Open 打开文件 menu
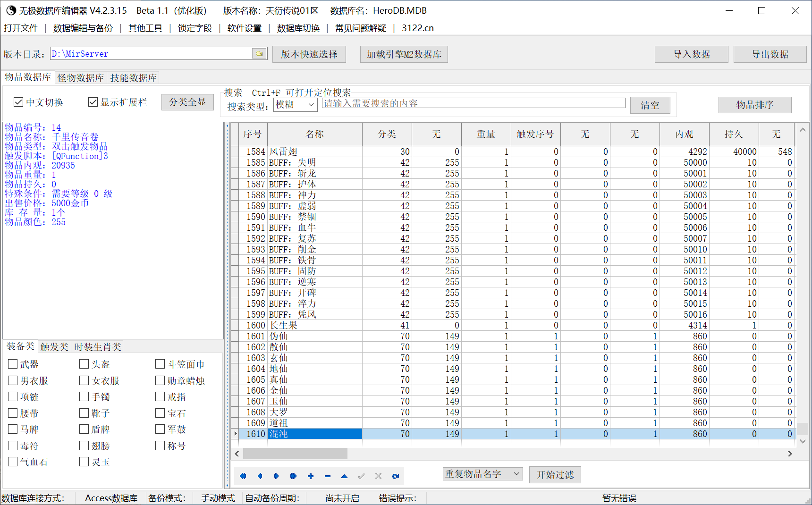The width and height of the screenshot is (812, 505). click(x=21, y=28)
